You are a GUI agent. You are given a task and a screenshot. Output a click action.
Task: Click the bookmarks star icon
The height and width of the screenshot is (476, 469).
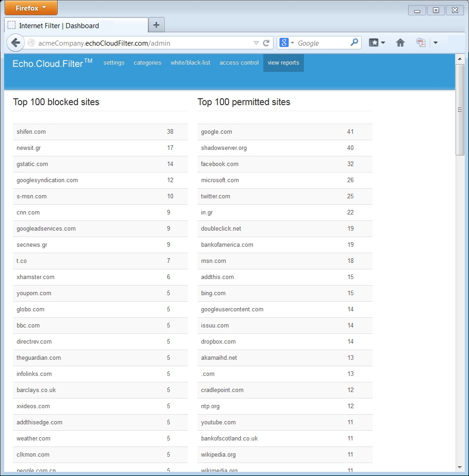pos(374,43)
